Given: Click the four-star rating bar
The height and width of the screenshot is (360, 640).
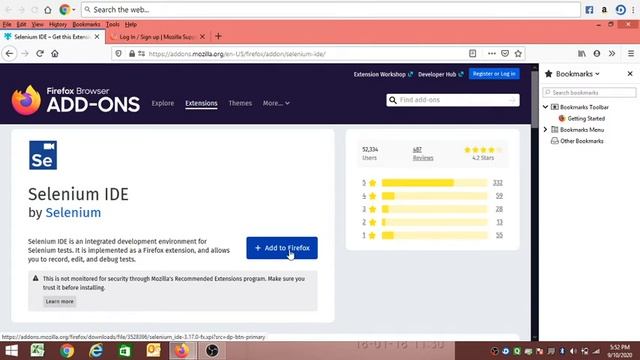Looking at the screenshot, I should pos(435,196).
